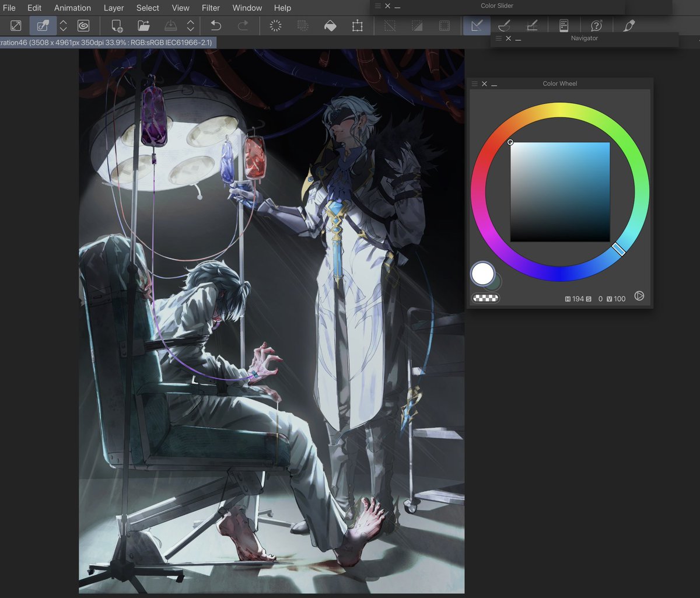
Task: Click the Invert Selected Area icon
Action: [x=417, y=26]
